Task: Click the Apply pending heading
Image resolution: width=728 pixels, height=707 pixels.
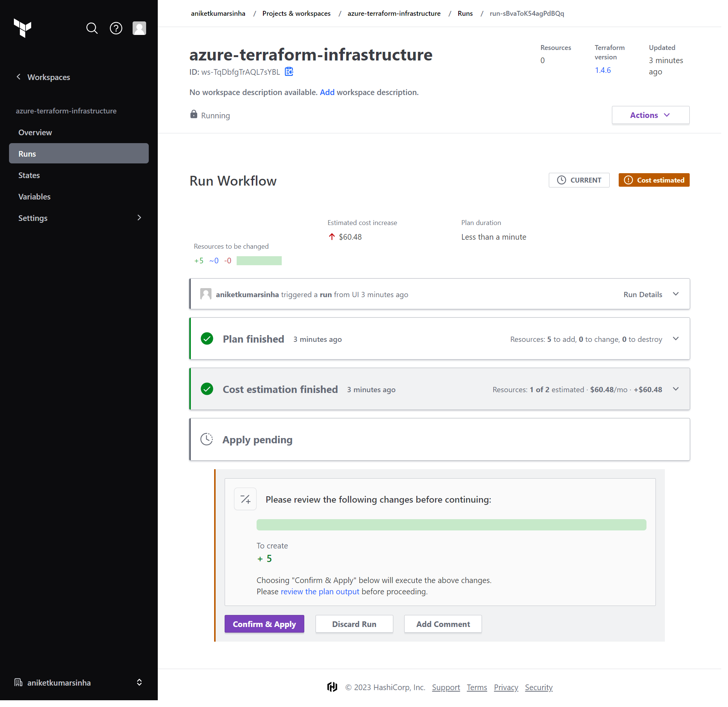Action: pyautogui.click(x=257, y=440)
